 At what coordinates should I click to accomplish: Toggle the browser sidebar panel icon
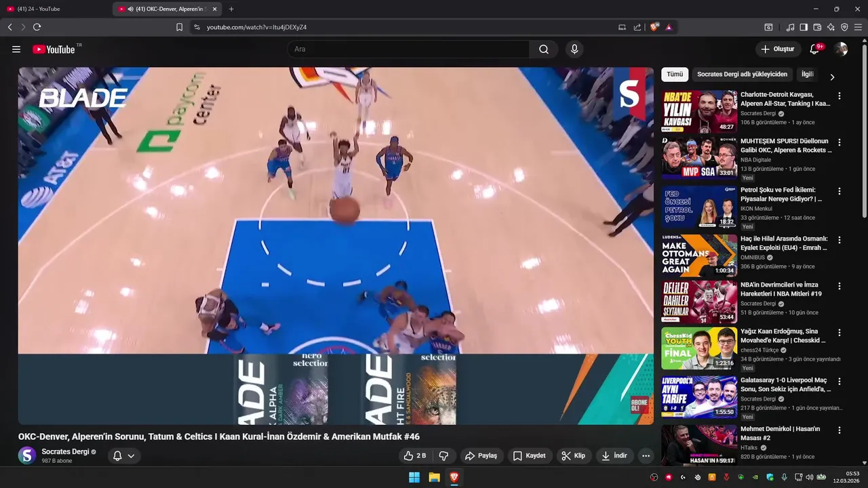[x=804, y=27]
